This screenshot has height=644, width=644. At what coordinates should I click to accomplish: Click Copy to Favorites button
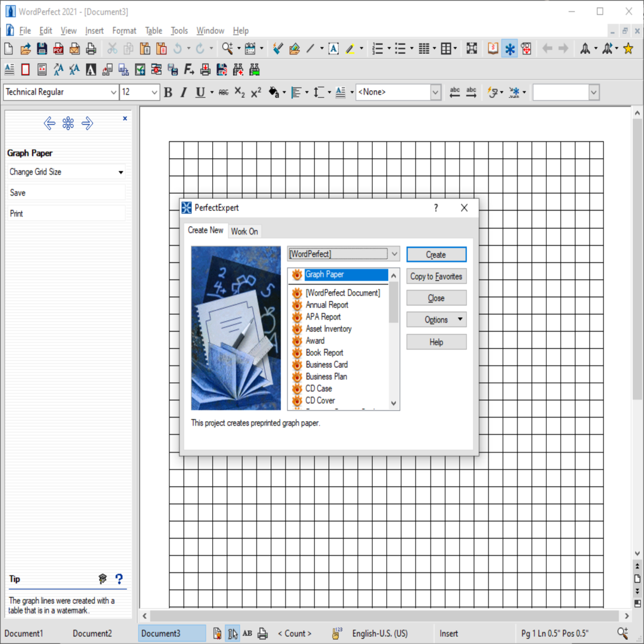coord(436,277)
